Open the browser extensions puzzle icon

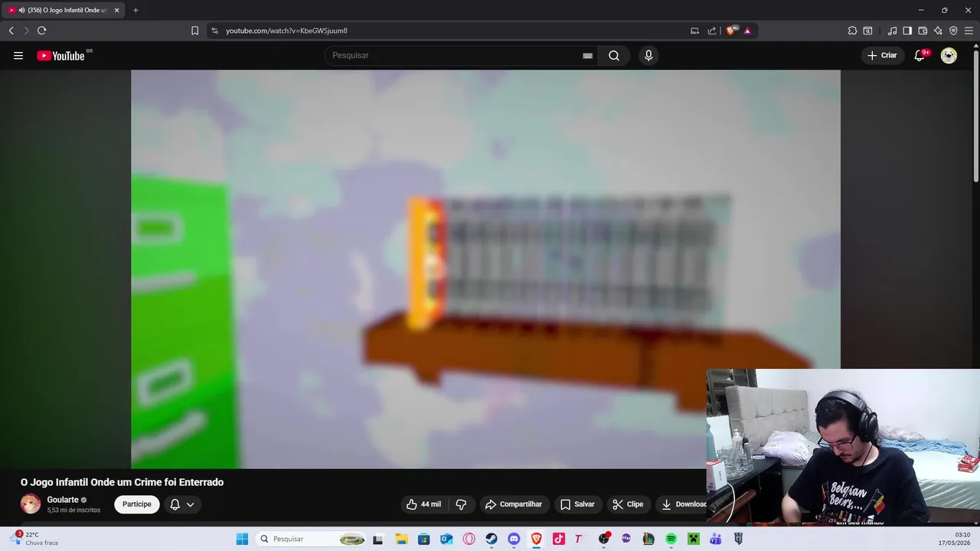coord(852,31)
